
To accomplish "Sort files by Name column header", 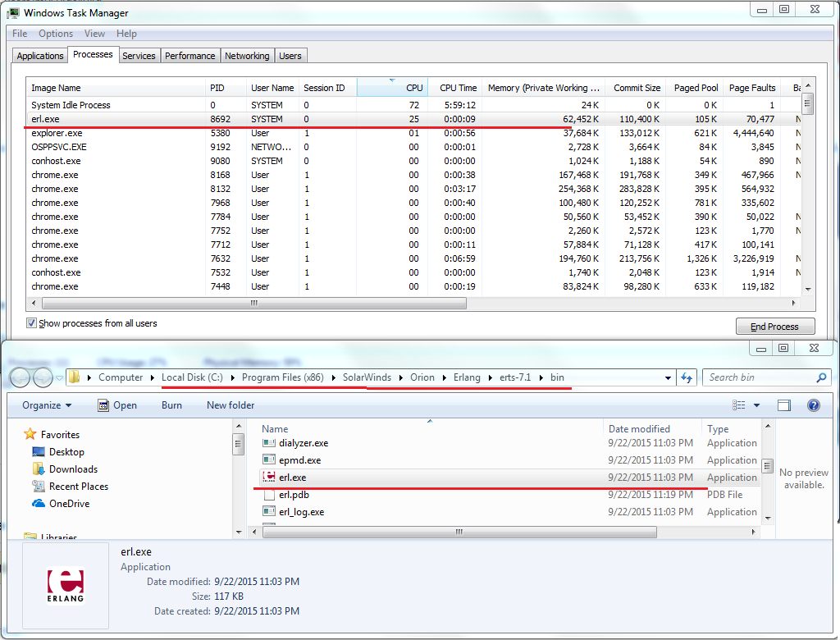I will point(431,429).
